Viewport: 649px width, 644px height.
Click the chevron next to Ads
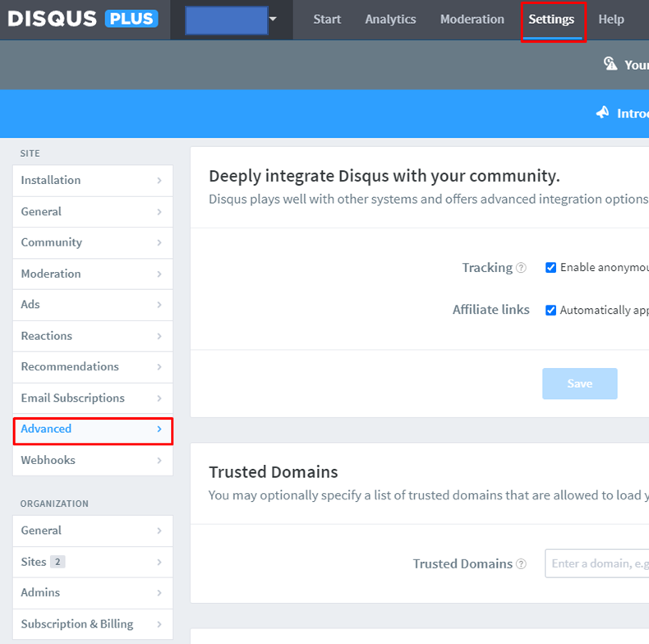[159, 305]
